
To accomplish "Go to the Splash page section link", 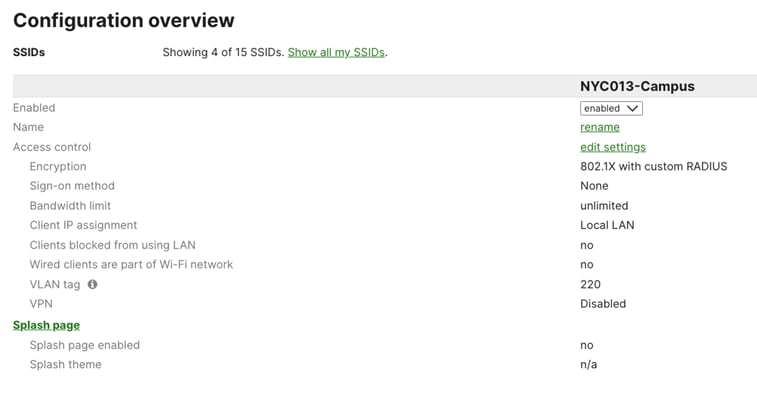I will (x=46, y=325).
